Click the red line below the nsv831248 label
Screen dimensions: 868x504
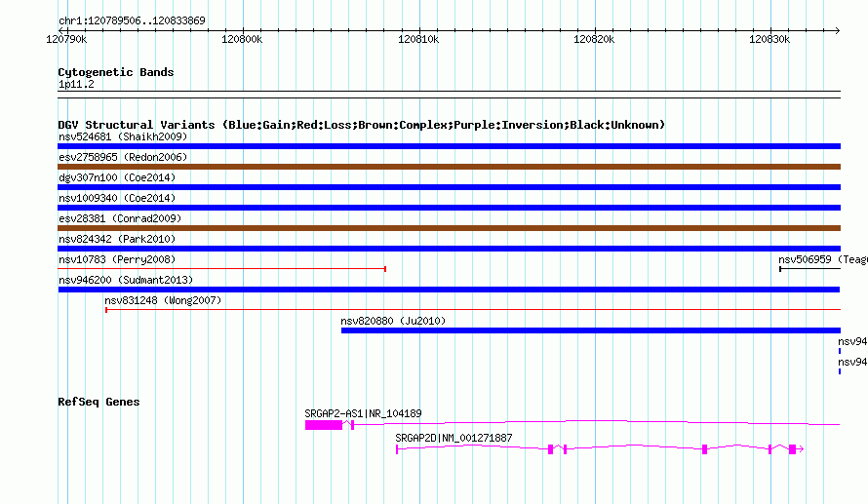473,310
